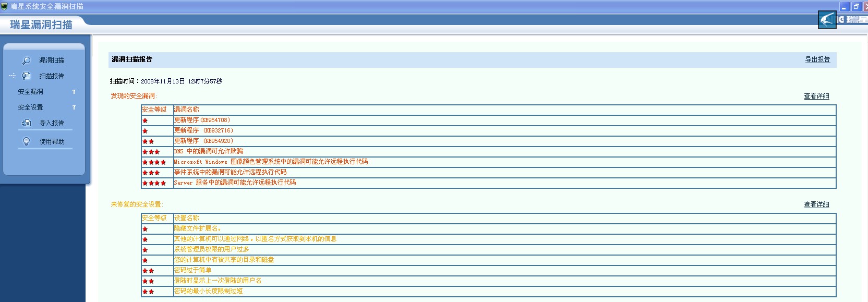The height and width of the screenshot is (302, 868).
Task: Click the count 7 beside 安全设置
Action: (74, 107)
